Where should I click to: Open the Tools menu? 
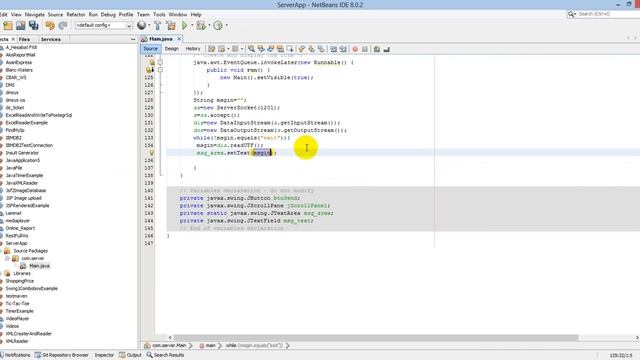coord(159,14)
